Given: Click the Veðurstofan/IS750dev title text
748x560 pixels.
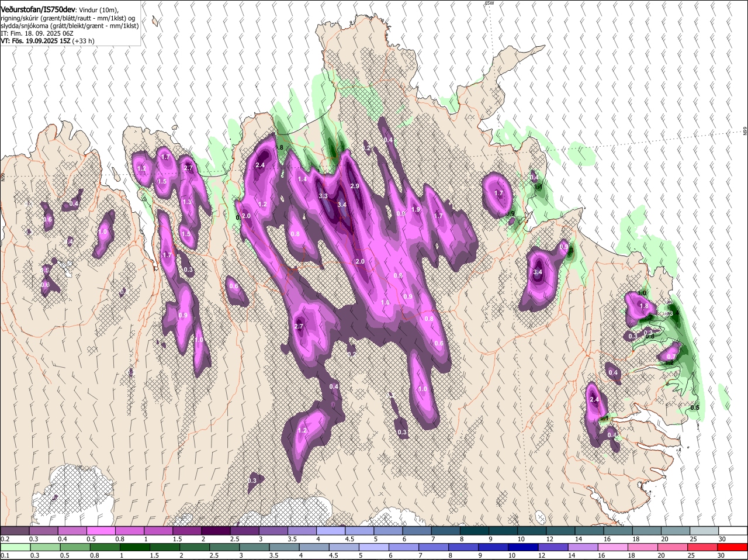Looking at the screenshot, I should pyautogui.click(x=39, y=10).
